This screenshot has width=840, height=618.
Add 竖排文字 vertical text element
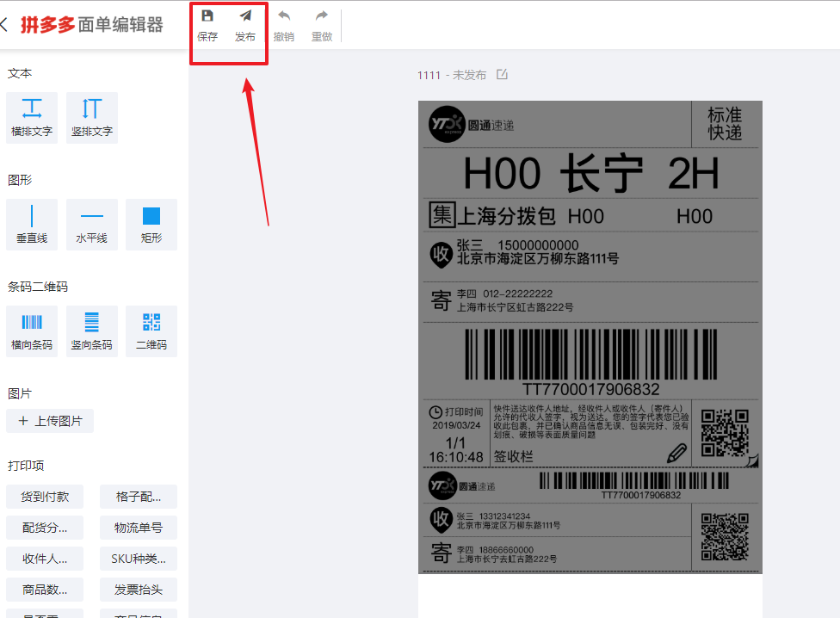92,118
